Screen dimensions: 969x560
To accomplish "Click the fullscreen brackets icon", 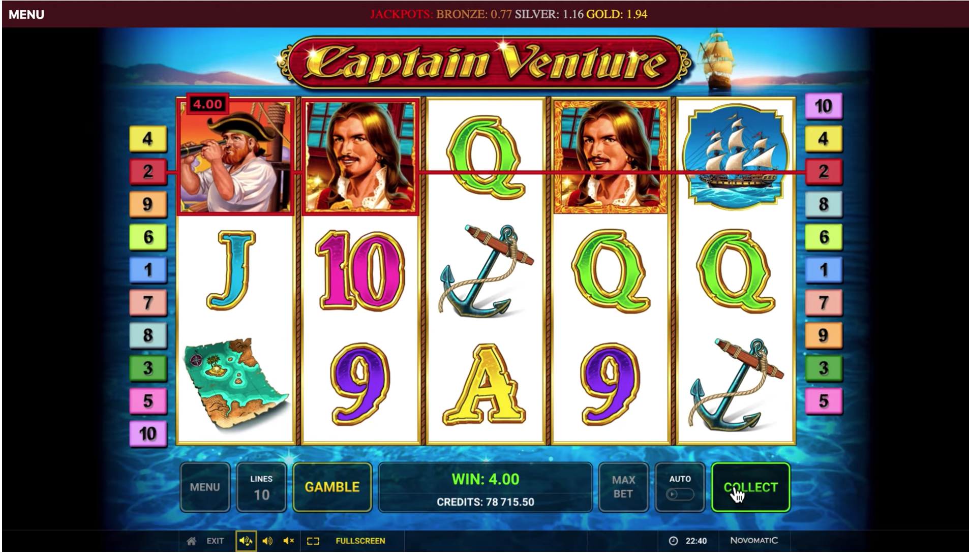I will tap(313, 541).
